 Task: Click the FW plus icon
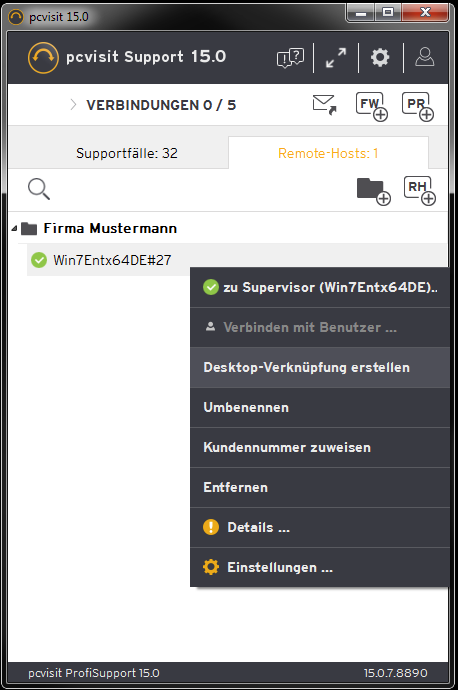tap(372, 106)
